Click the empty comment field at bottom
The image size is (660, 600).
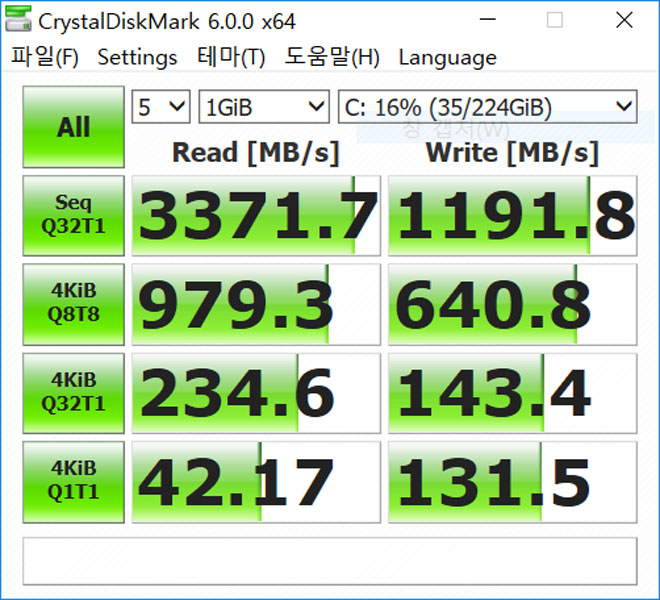tap(330, 561)
